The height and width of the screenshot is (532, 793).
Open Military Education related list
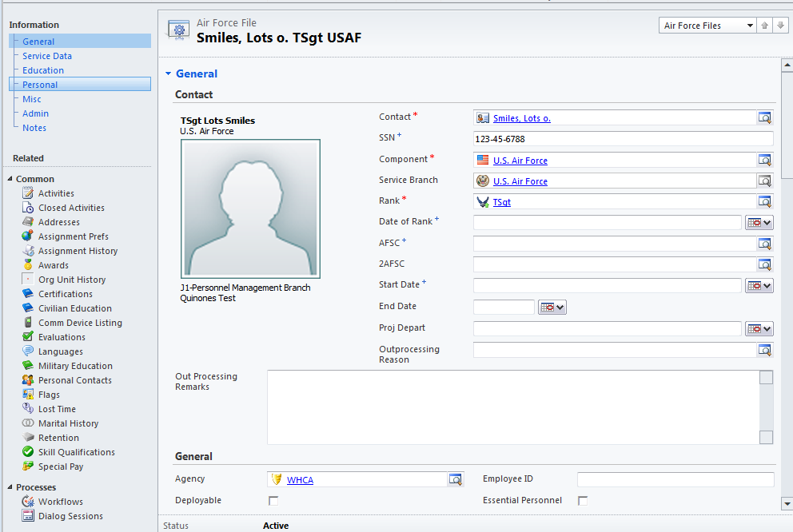[75, 366]
